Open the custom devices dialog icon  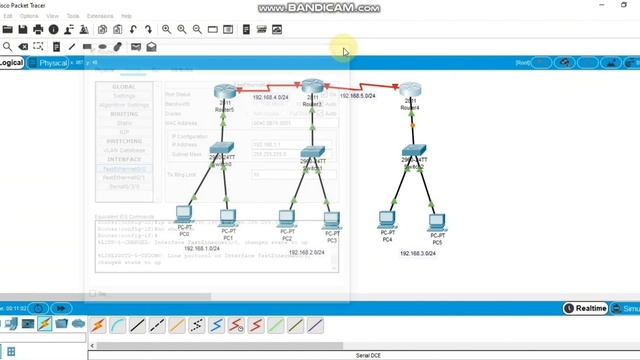228,29
